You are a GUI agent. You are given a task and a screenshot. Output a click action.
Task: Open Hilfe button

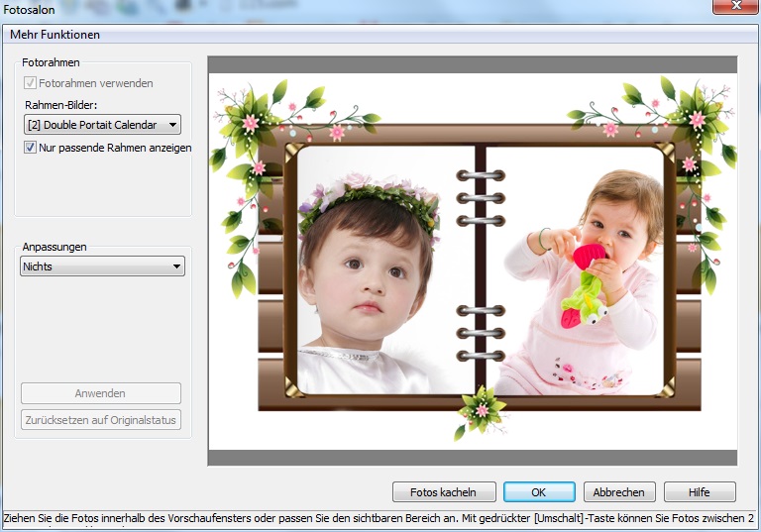point(700,492)
